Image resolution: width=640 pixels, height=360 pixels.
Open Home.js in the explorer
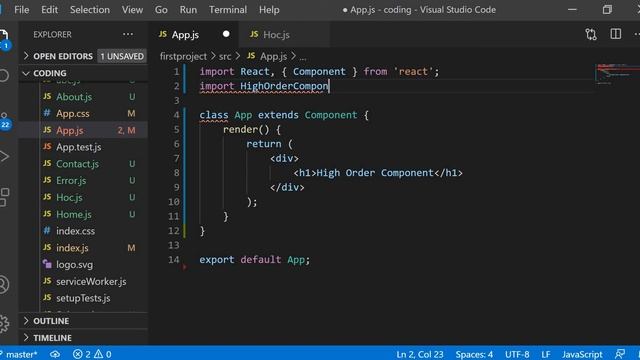[x=83, y=214]
